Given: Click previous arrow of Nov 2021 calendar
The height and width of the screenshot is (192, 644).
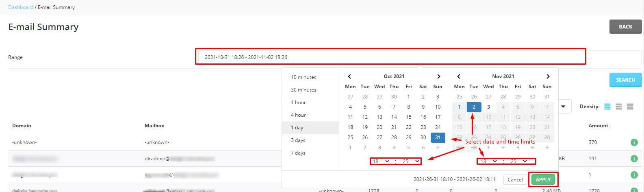Looking at the screenshot, I should [x=459, y=76].
